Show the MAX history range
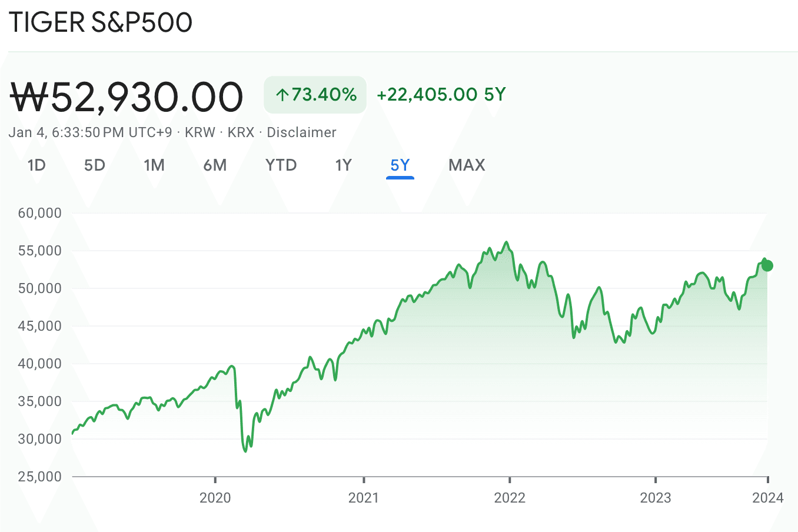The image size is (798, 532). [x=467, y=165]
